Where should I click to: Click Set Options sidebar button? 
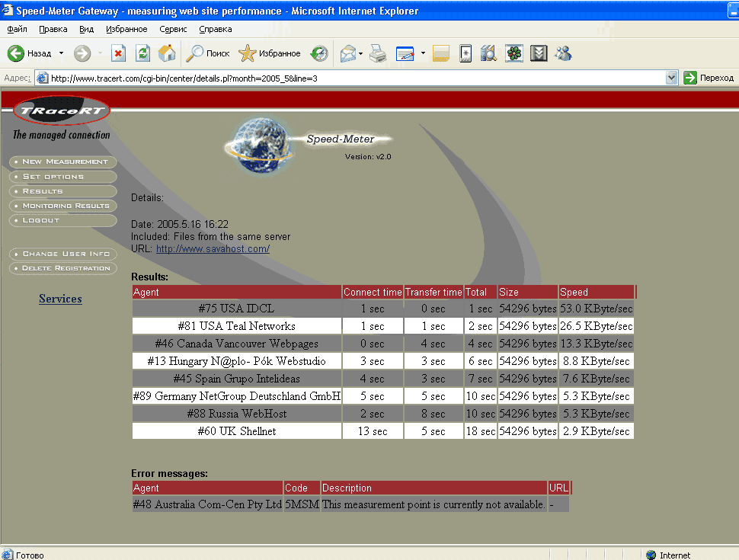tap(63, 176)
